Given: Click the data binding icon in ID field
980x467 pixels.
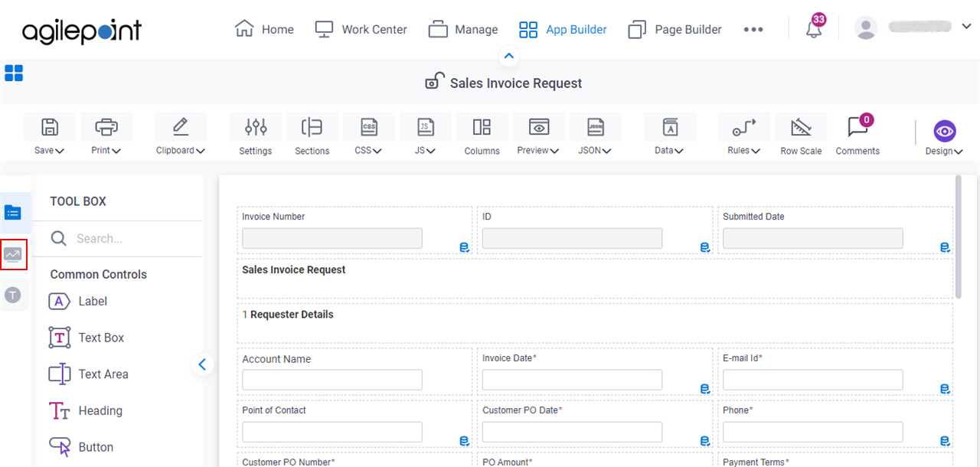Looking at the screenshot, I should click(x=705, y=247).
